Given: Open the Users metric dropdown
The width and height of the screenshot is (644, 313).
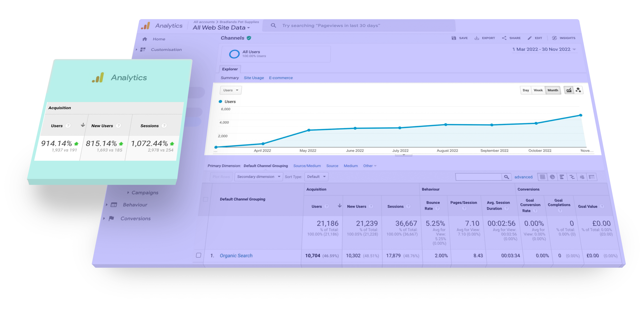Looking at the screenshot, I should pyautogui.click(x=230, y=90).
